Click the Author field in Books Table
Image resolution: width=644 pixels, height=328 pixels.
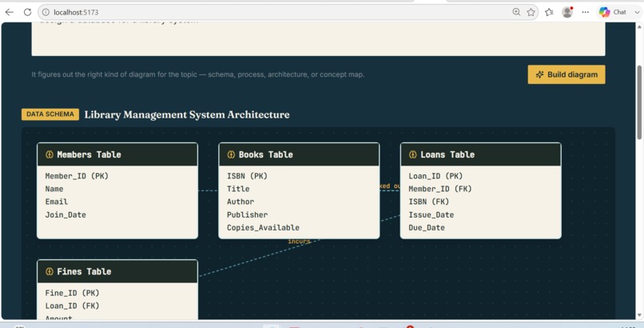(x=241, y=202)
